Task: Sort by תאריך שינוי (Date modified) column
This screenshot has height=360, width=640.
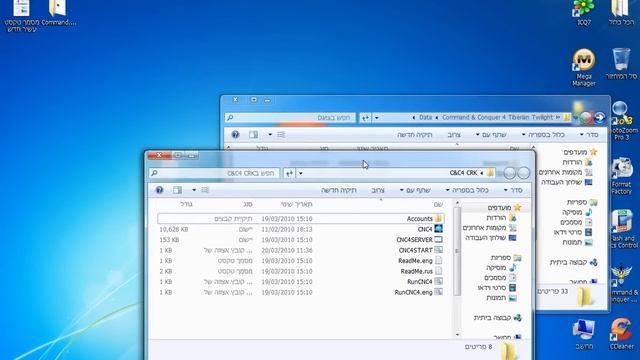Action: click(296, 204)
